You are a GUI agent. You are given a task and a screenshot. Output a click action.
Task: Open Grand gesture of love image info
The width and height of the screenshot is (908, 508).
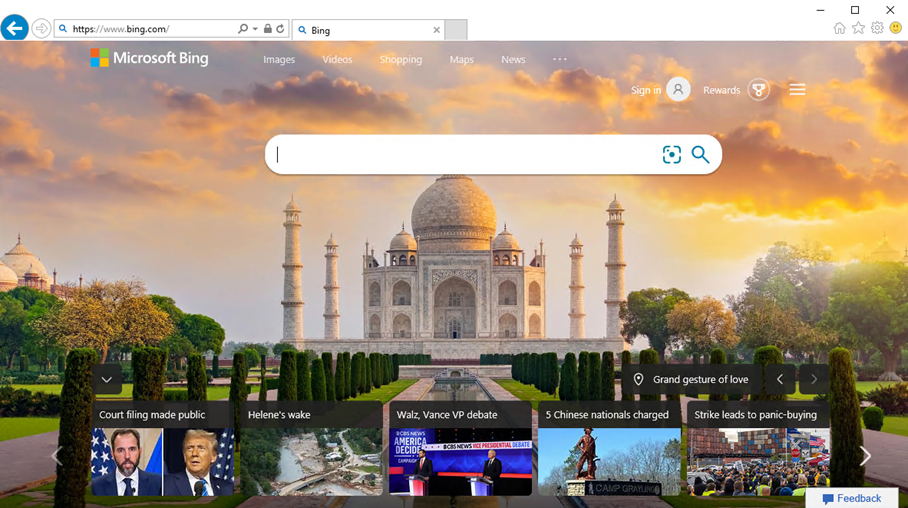click(692, 379)
